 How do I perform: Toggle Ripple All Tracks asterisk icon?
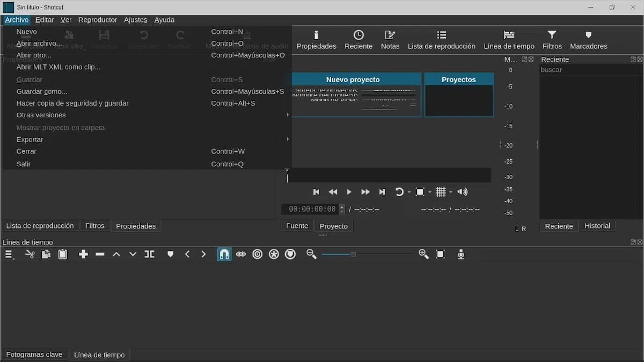(x=274, y=254)
